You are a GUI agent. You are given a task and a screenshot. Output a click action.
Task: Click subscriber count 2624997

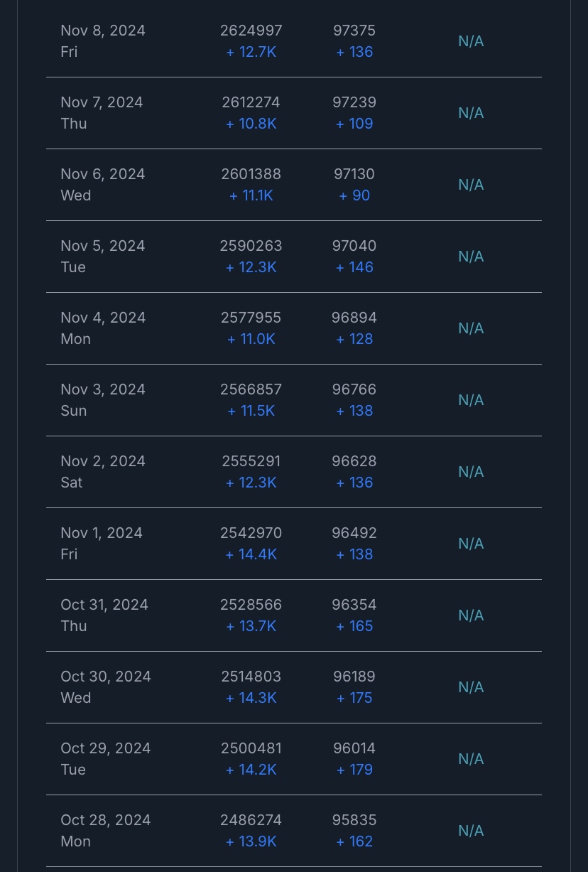pos(251,31)
